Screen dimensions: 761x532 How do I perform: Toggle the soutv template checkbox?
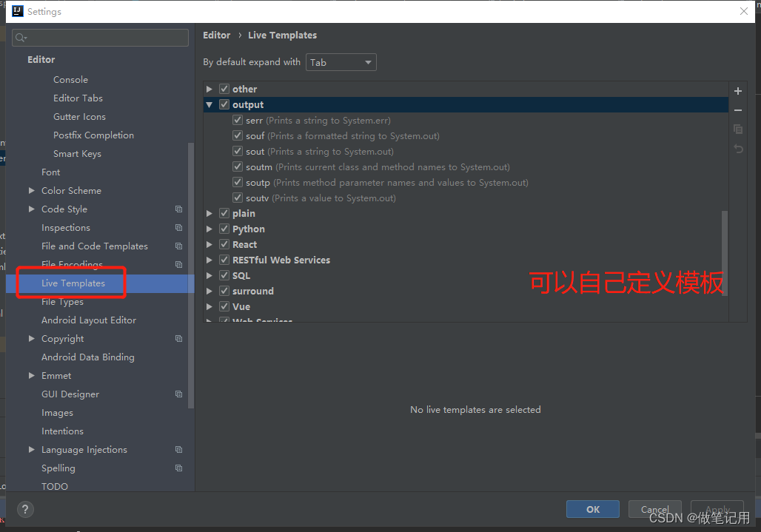[x=238, y=198]
